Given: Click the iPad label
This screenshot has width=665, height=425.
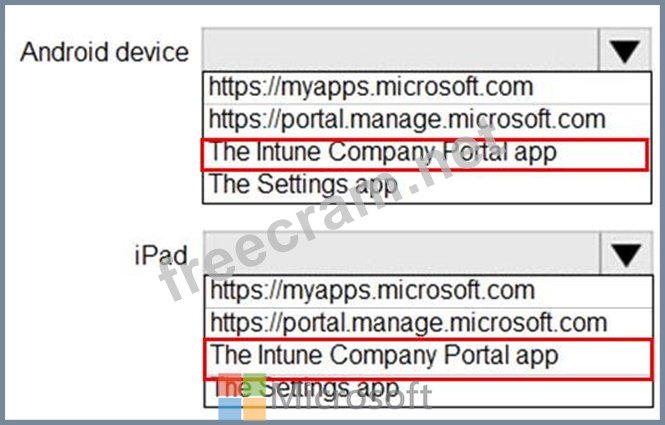Looking at the screenshot, I should pyautogui.click(x=161, y=255).
